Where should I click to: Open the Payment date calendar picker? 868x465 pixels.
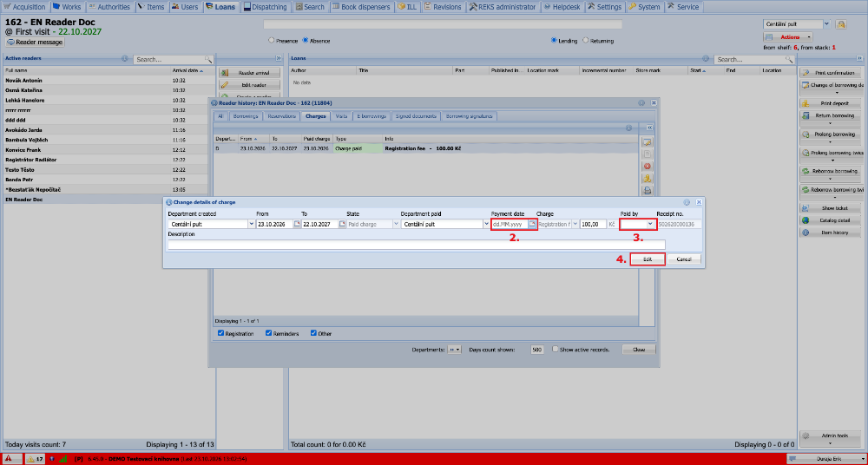[532, 224]
